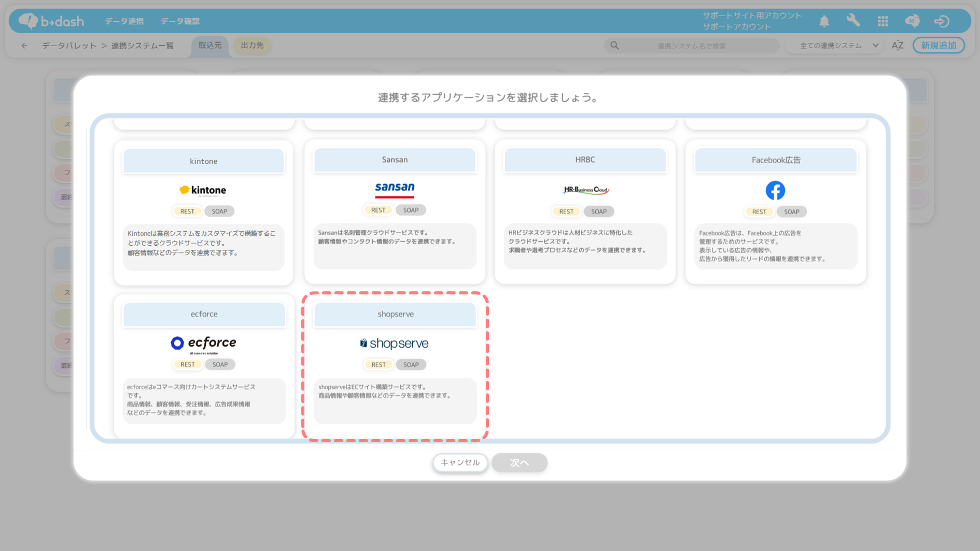
Task: Choose SOAP on the ecforce card
Action: (x=220, y=364)
